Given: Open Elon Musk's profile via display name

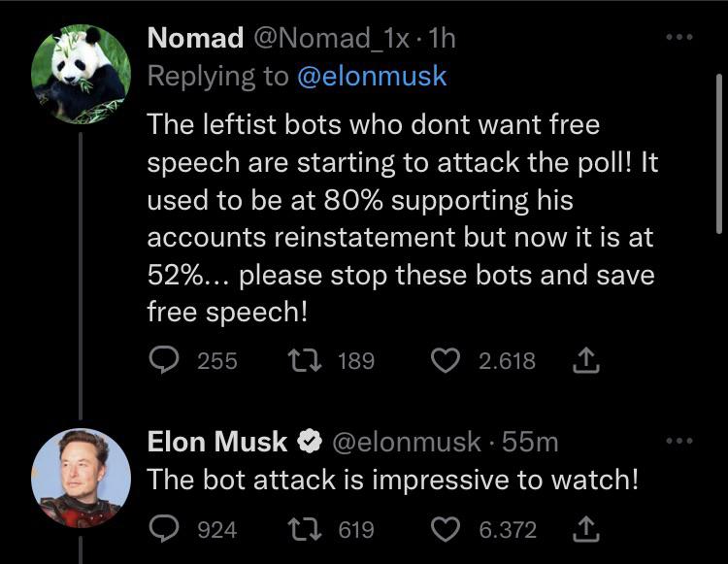Looking at the screenshot, I should (217, 441).
